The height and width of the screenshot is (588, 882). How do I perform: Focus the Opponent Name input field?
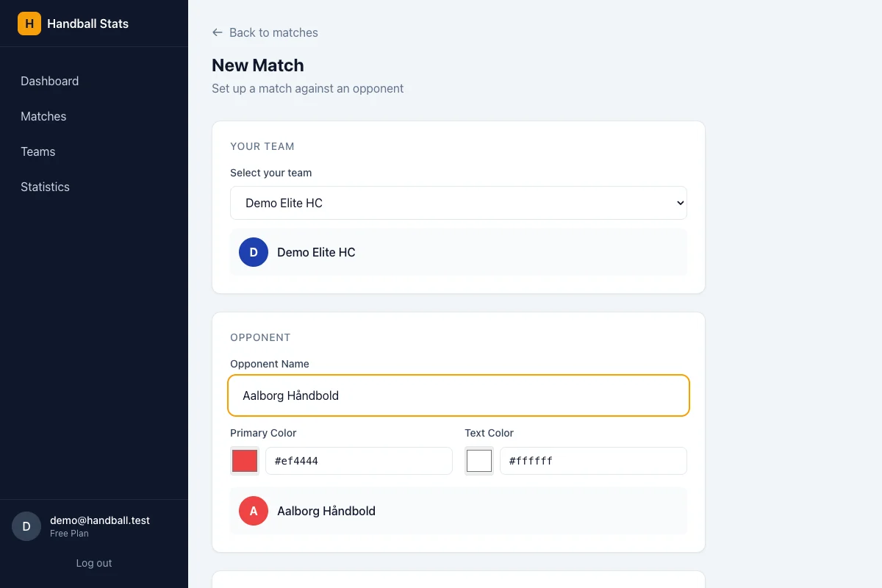tap(459, 395)
